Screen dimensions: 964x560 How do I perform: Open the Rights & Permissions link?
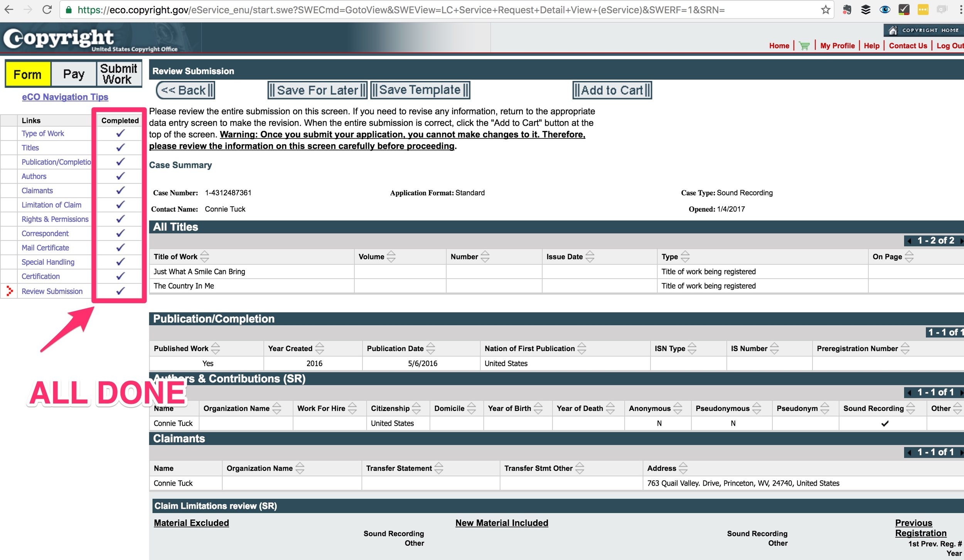(x=55, y=219)
